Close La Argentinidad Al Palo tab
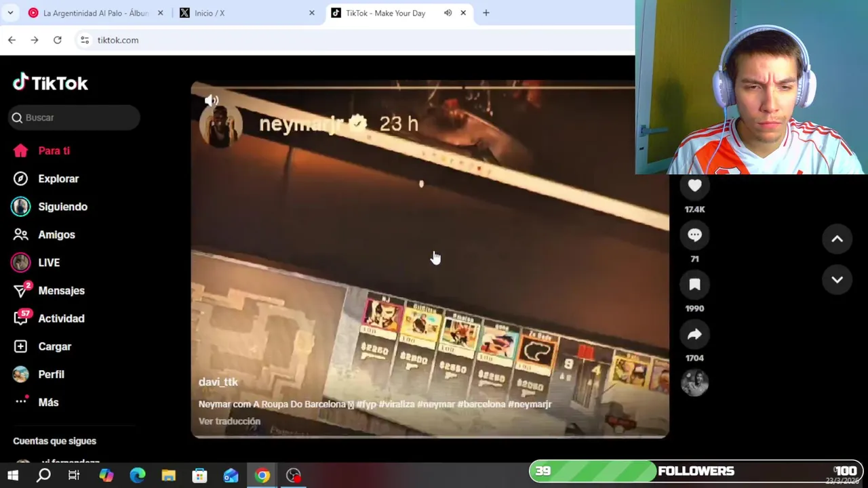868x488 pixels. click(160, 13)
